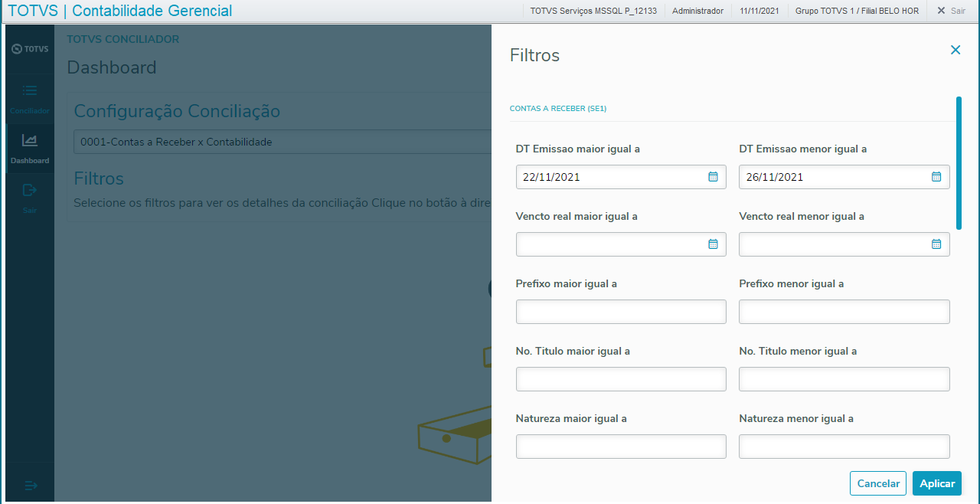Click Grupo TOTVS 1 / Filial BELO HOR

tap(857, 11)
